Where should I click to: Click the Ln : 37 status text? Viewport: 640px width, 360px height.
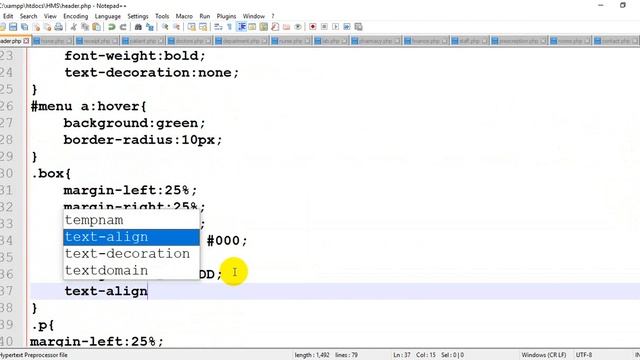pos(402,355)
